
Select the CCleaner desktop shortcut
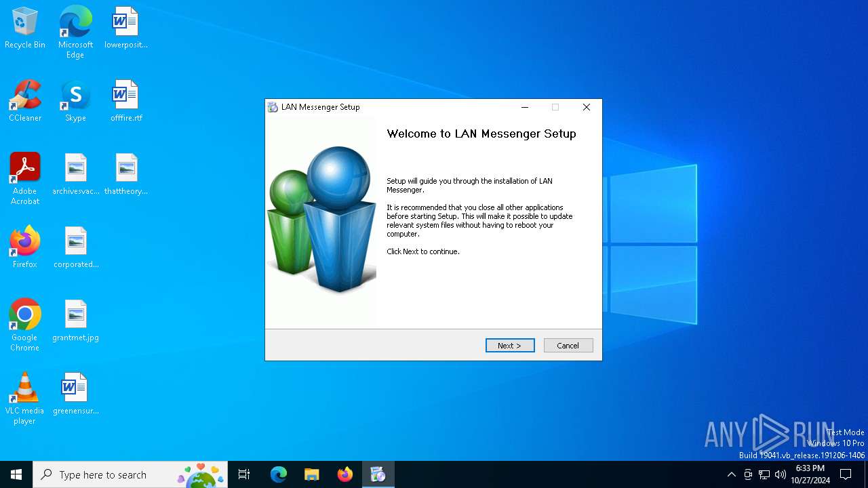25,102
